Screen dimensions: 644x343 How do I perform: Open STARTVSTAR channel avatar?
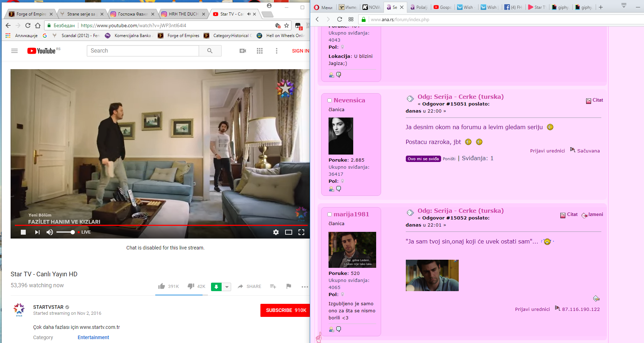coord(19,309)
